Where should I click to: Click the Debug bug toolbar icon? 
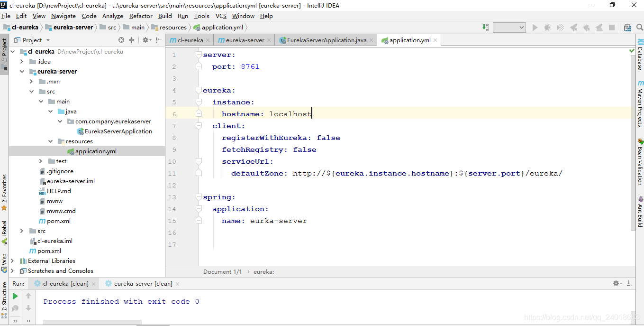coord(548,28)
